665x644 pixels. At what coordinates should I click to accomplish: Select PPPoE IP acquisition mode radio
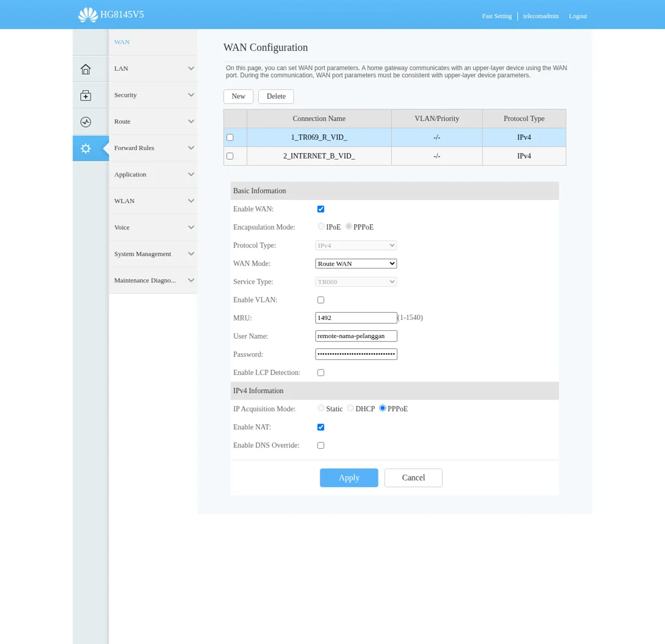tap(383, 408)
